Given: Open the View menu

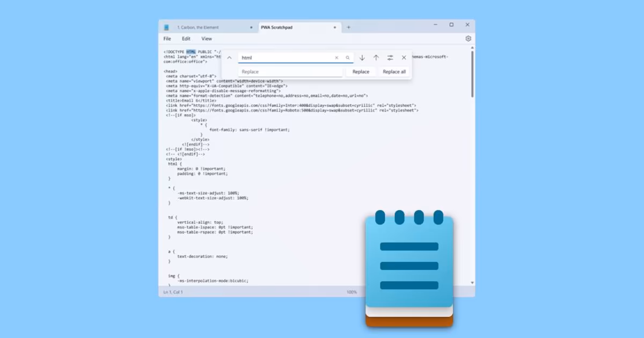Looking at the screenshot, I should pos(207,39).
